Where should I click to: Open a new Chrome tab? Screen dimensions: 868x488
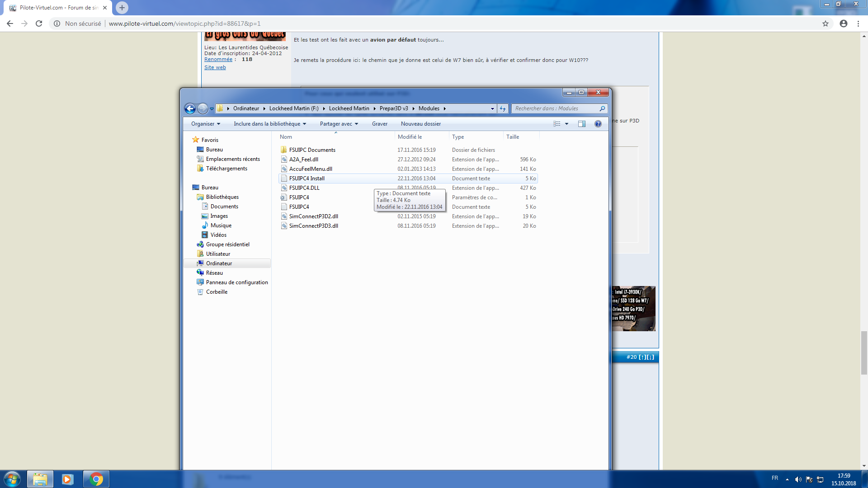[x=122, y=8]
